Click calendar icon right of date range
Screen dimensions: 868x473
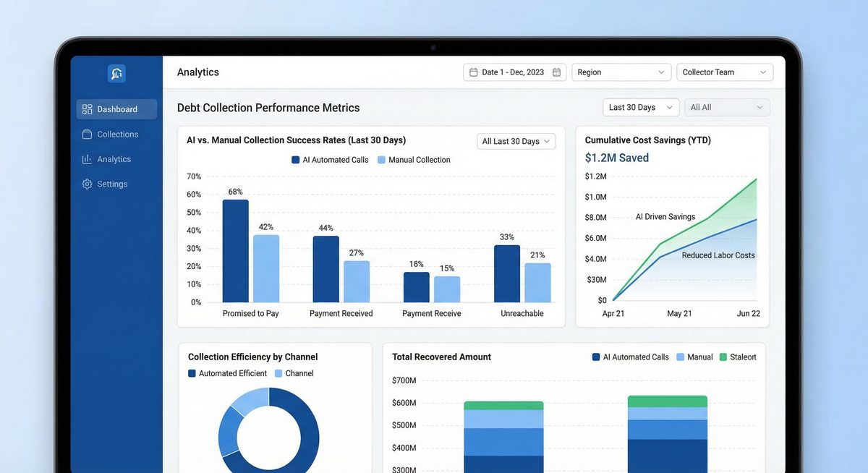556,72
